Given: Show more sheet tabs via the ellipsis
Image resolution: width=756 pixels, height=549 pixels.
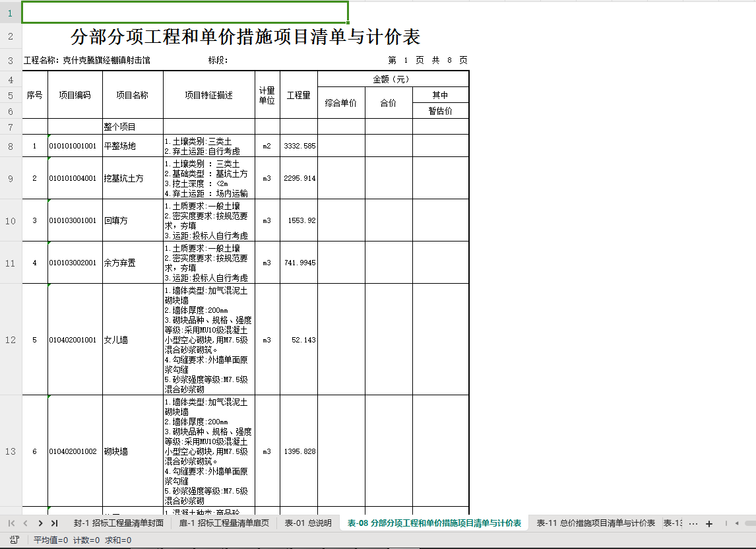Looking at the screenshot, I should tap(693, 523).
